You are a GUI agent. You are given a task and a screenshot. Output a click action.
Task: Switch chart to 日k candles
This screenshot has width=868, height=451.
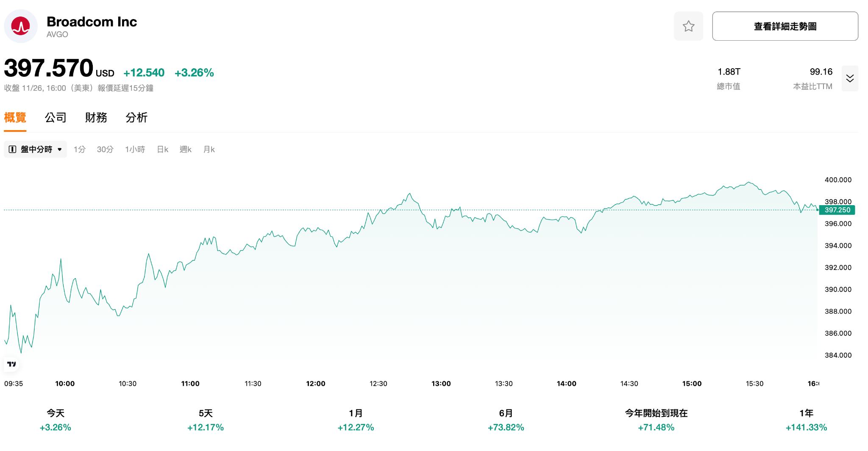[162, 149]
